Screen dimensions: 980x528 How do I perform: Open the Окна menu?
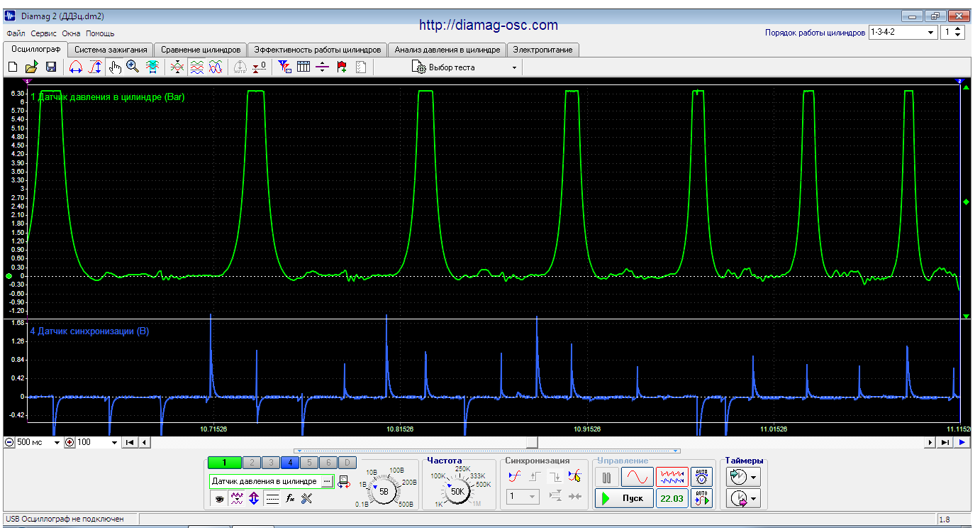coord(71,33)
